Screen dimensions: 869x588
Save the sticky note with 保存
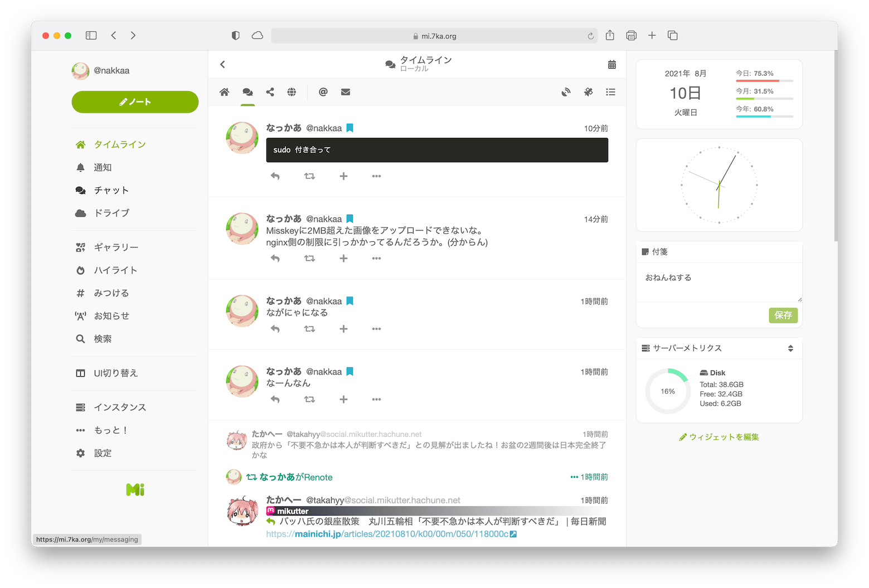pos(783,315)
